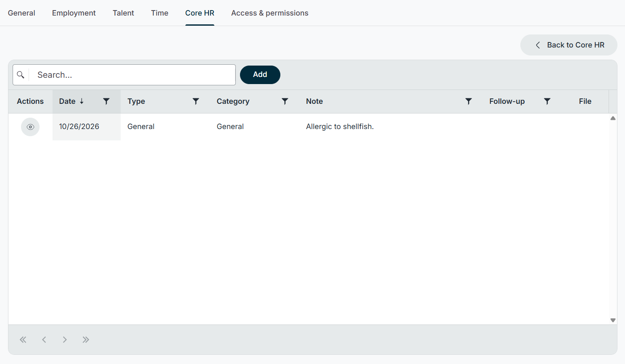Viewport: 625px width, 364px height.
Task: Switch to the General tab
Action: click(21, 13)
